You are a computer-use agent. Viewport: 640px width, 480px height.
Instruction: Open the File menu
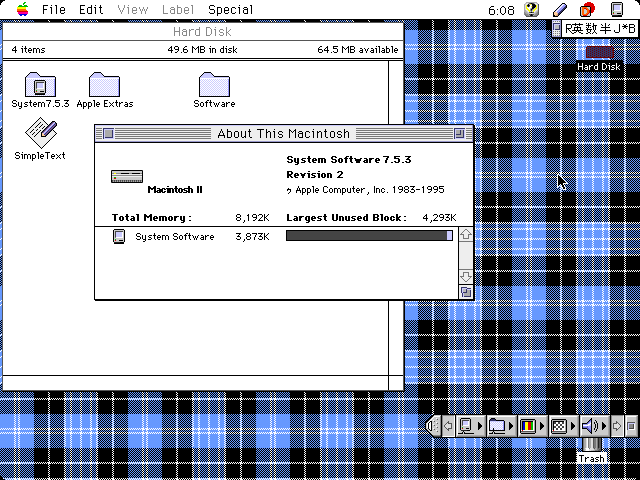pos(54,9)
